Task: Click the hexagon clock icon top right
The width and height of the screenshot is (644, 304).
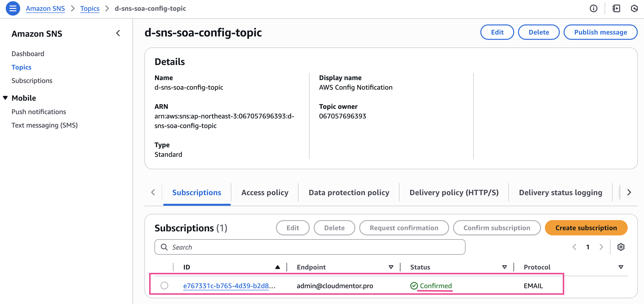Action: (634, 8)
